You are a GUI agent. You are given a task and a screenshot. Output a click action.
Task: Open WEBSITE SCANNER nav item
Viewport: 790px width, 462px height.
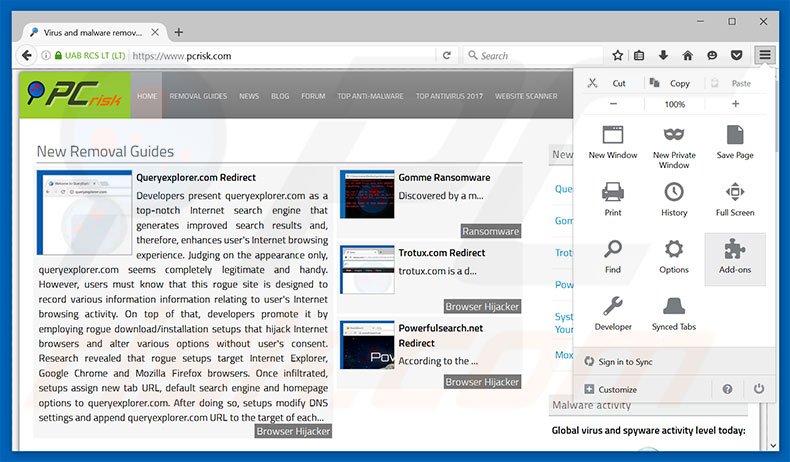coord(526,96)
